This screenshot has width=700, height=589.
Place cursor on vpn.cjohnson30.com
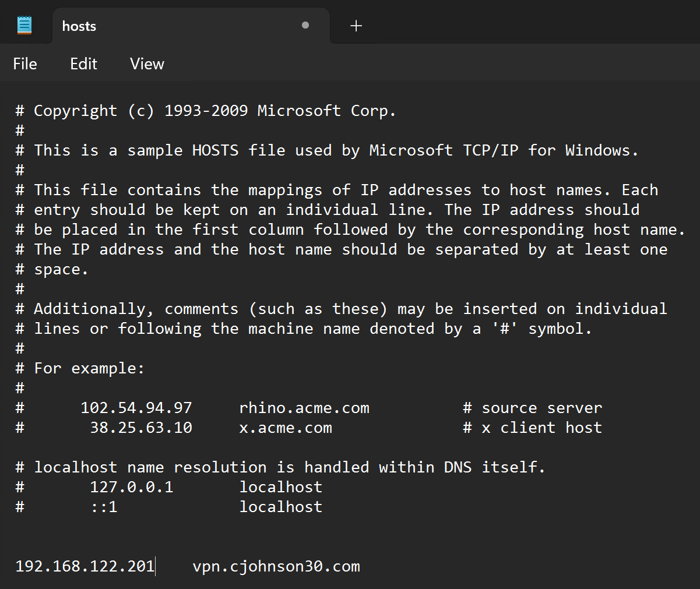tap(276, 566)
